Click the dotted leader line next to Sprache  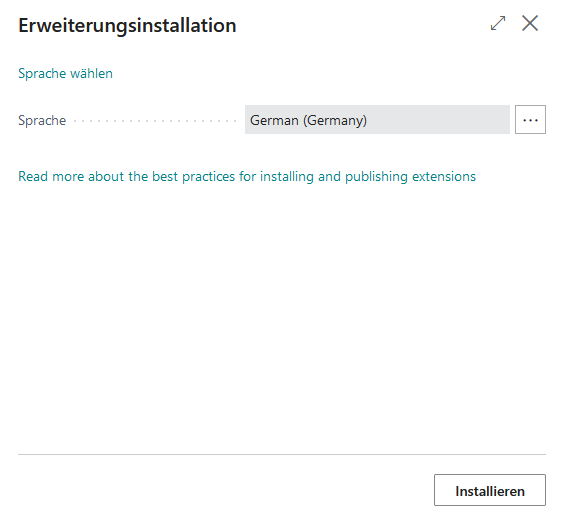pos(155,121)
